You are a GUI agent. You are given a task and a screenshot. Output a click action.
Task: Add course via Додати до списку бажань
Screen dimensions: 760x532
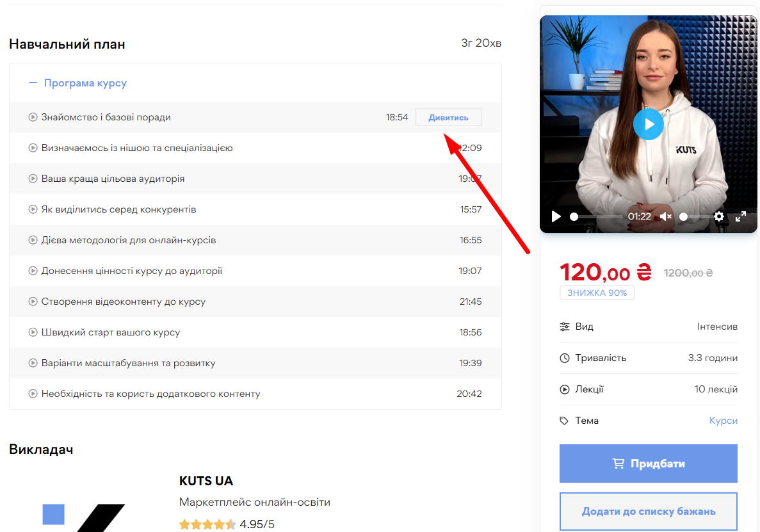[648, 511]
